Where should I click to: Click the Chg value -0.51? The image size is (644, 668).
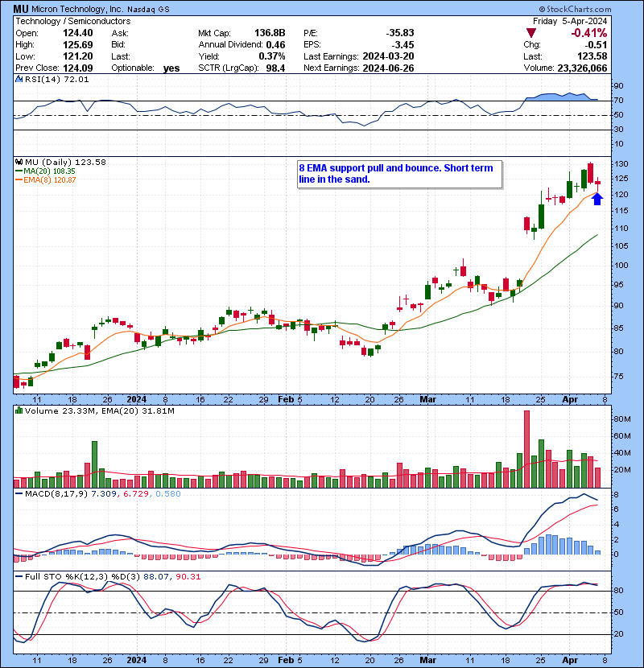(596, 45)
